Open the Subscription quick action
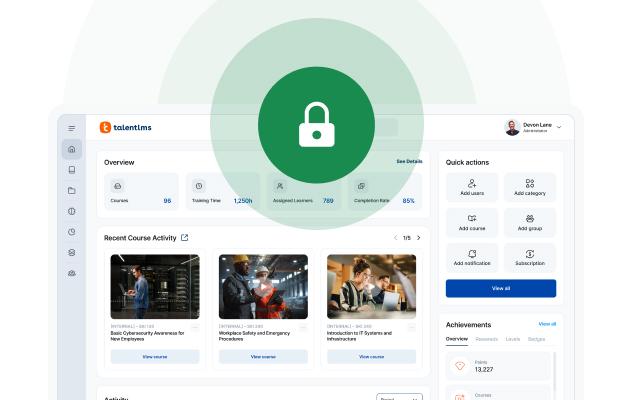 [x=529, y=257]
